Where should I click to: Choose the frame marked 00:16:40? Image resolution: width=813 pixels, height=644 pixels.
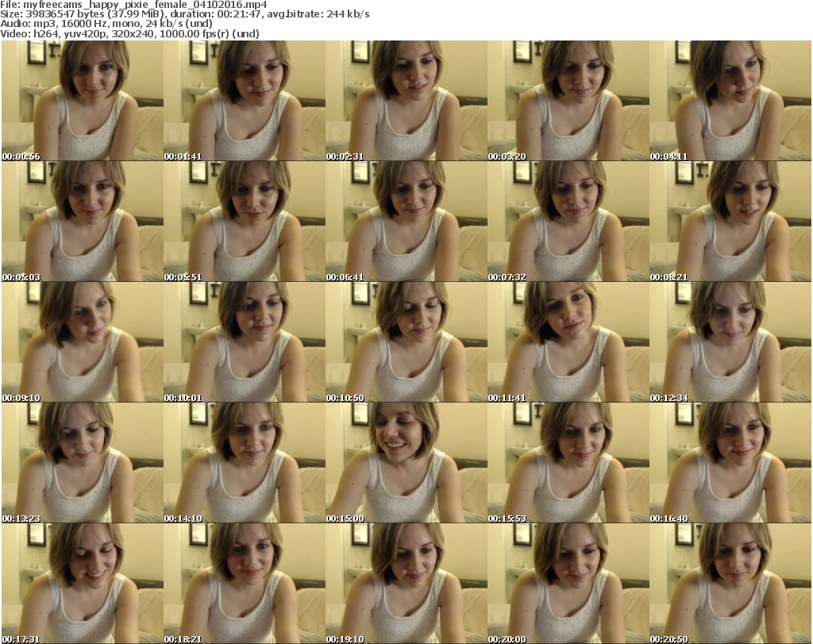pos(730,463)
